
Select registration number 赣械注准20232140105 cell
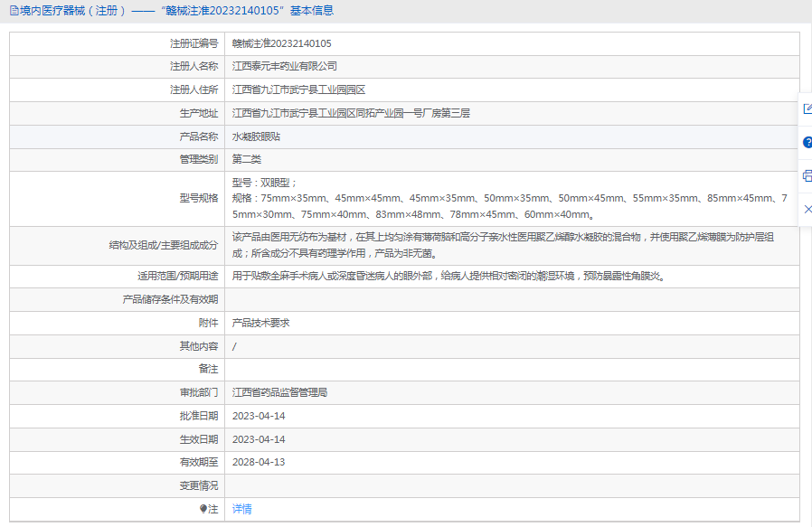point(281,43)
